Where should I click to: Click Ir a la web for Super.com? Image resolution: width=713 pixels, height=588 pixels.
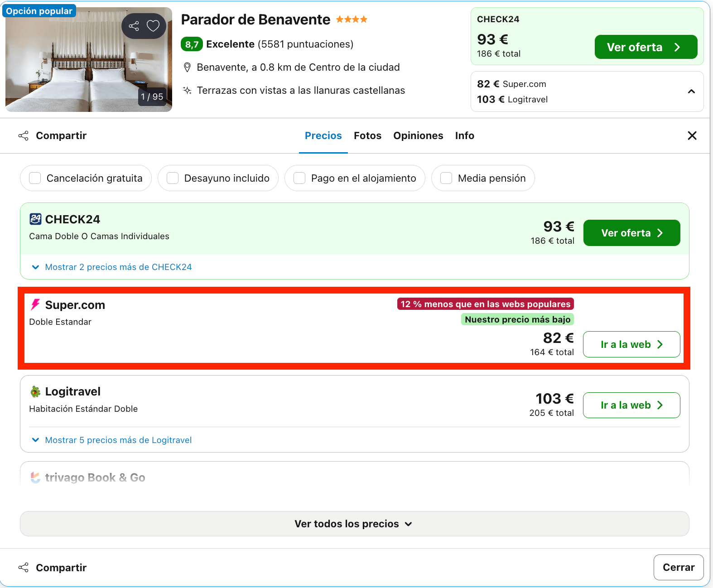(631, 344)
